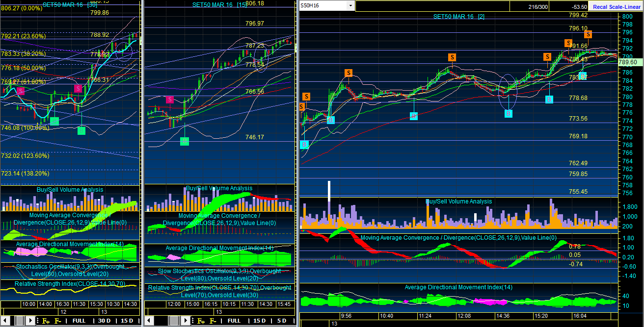The height and width of the screenshot is (327, 644).
Task: Click Slow Stochastics Oscillator title in [15] chart
Action: (219, 275)
